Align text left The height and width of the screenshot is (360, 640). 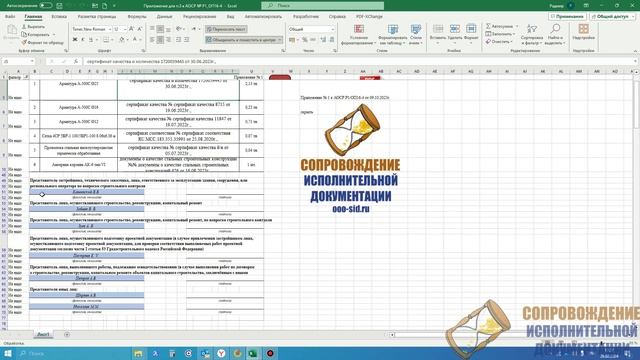[x=152, y=40]
